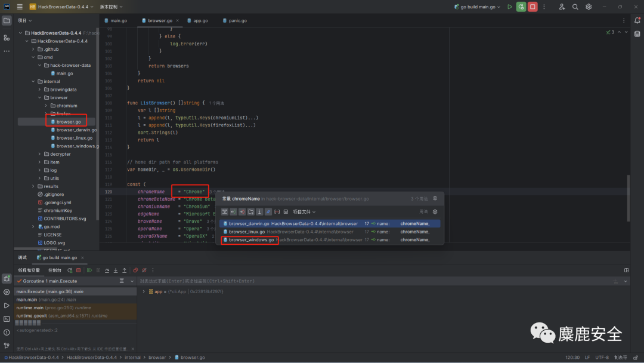
Task: Select browser_windows.go usage in popup
Action: (330, 239)
